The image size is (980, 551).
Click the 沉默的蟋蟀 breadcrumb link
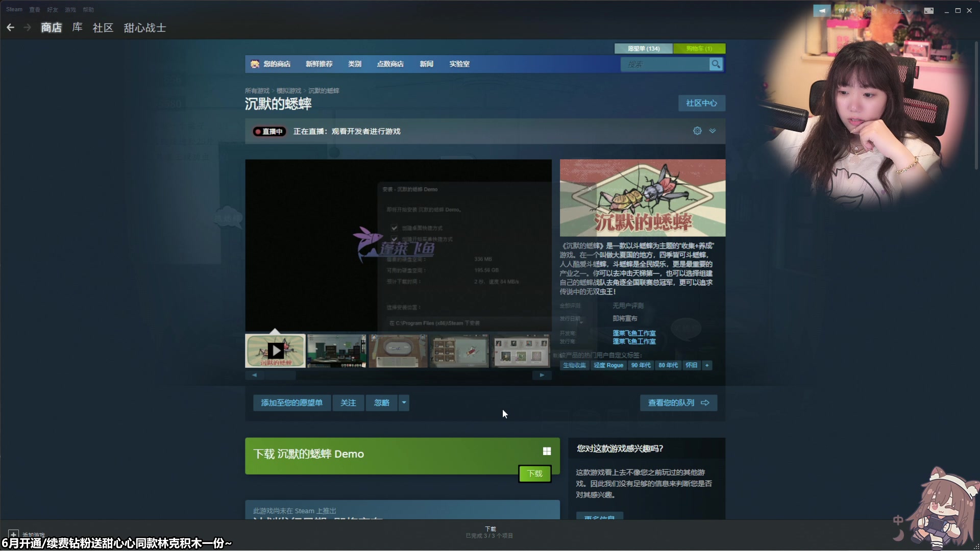(324, 91)
